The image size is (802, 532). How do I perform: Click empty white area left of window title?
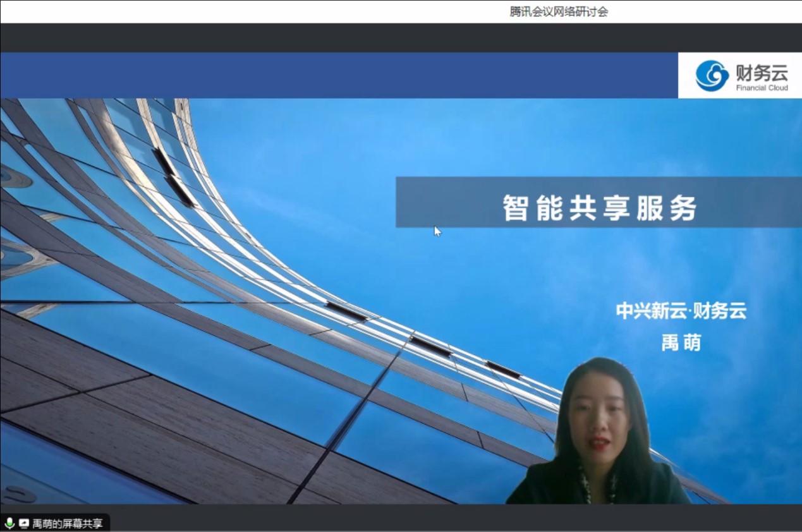(253, 11)
